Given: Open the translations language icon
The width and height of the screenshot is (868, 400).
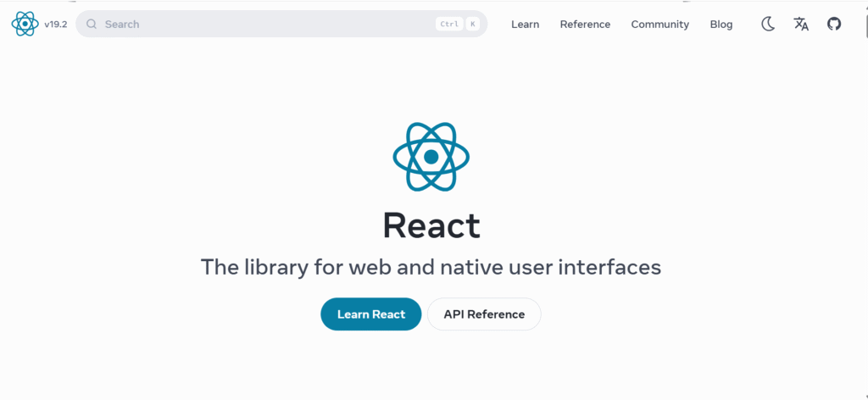Looking at the screenshot, I should click(x=801, y=24).
